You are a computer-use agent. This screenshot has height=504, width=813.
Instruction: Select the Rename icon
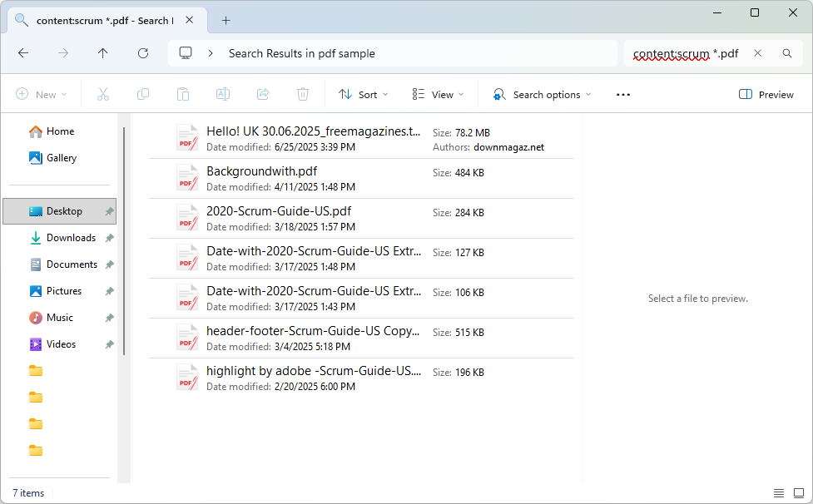tap(222, 94)
